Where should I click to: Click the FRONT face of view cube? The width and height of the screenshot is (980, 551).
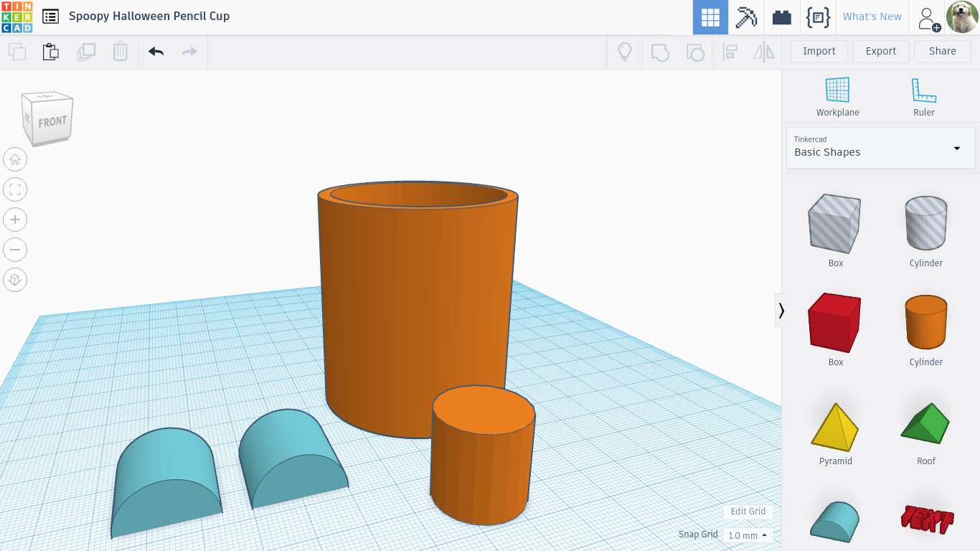[x=52, y=122]
